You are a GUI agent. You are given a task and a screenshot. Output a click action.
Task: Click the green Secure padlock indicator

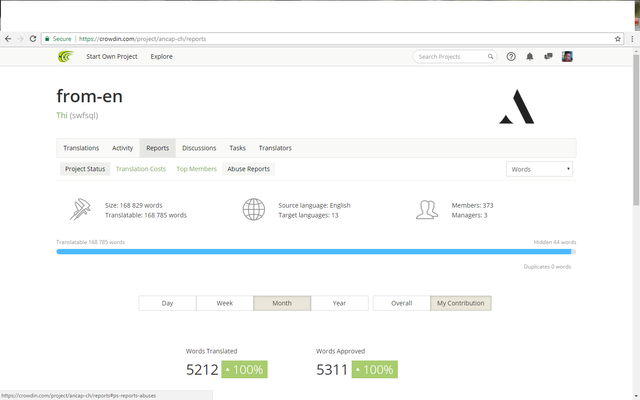(x=58, y=39)
